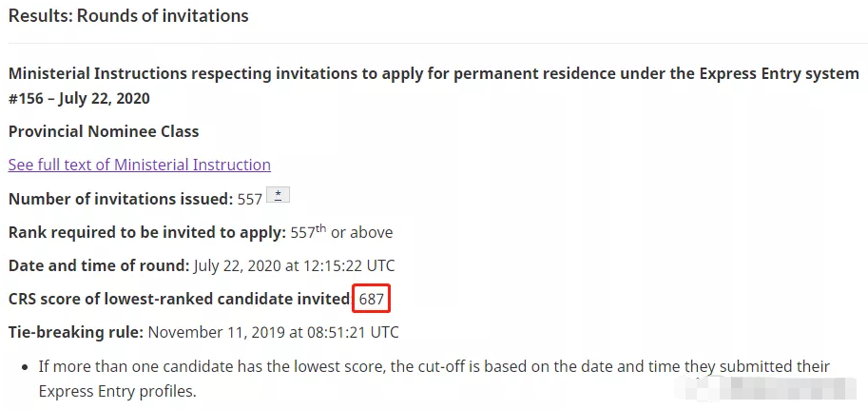The width and height of the screenshot is (868, 410).
Task: Click the "Number of invitations issued" label
Action: click(121, 200)
